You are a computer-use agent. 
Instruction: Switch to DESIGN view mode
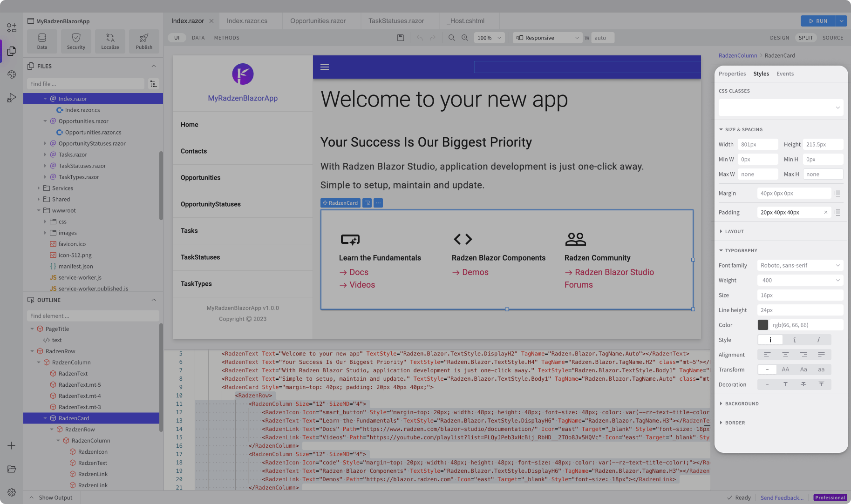click(x=779, y=38)
